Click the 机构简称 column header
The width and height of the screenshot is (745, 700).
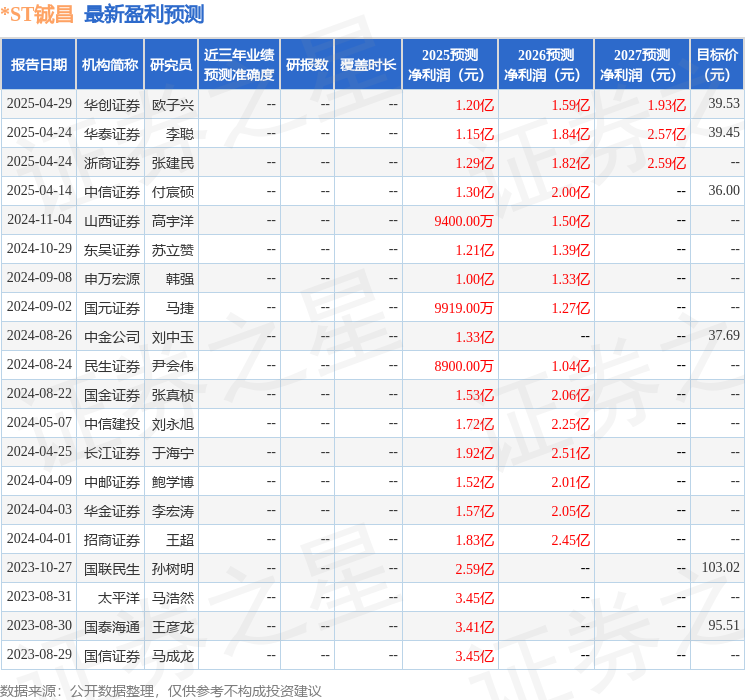(x=110, y=65)
